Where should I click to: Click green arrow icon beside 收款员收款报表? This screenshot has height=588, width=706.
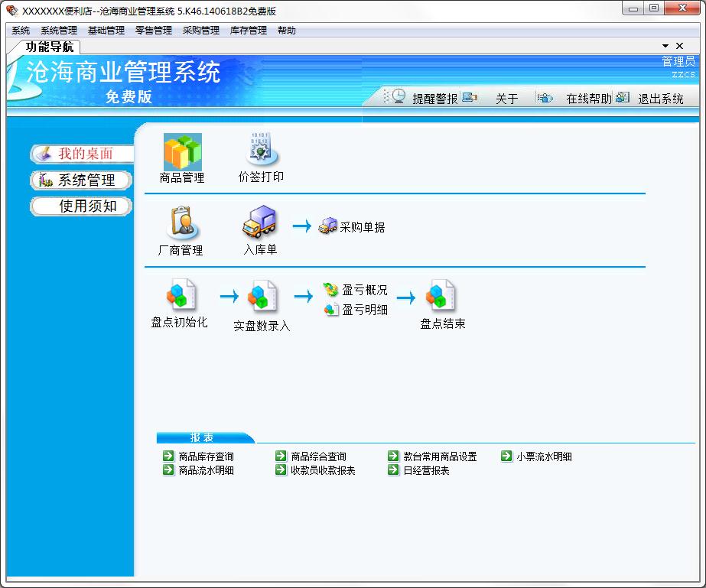click(281, 470)
